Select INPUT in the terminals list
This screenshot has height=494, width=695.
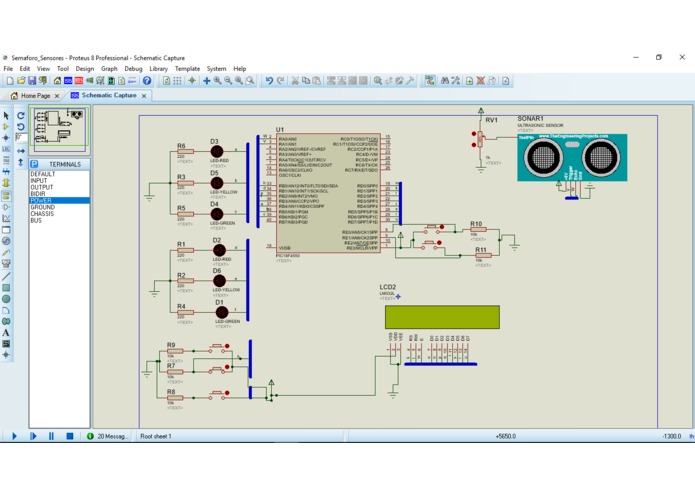pos(59,181)
